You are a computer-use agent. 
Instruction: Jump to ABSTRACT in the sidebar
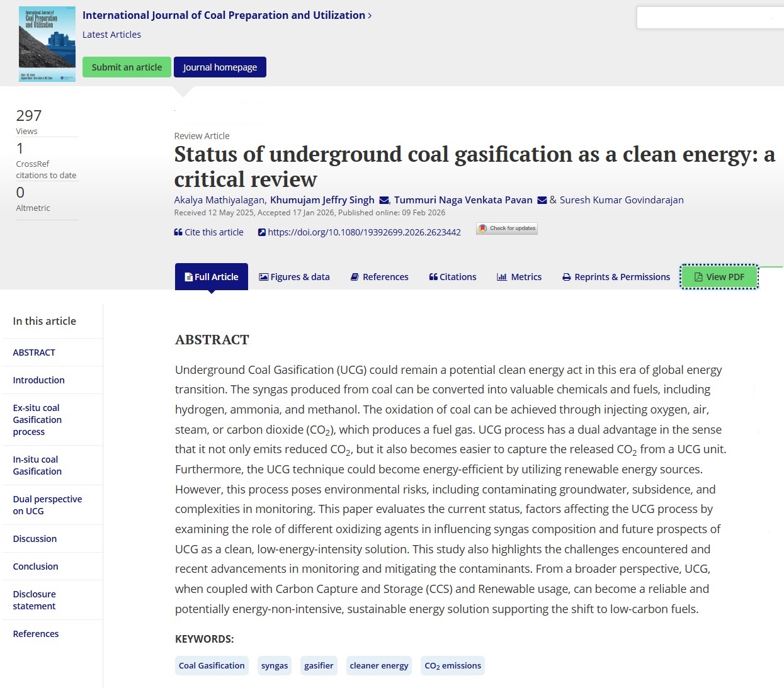tap(34, 352)
